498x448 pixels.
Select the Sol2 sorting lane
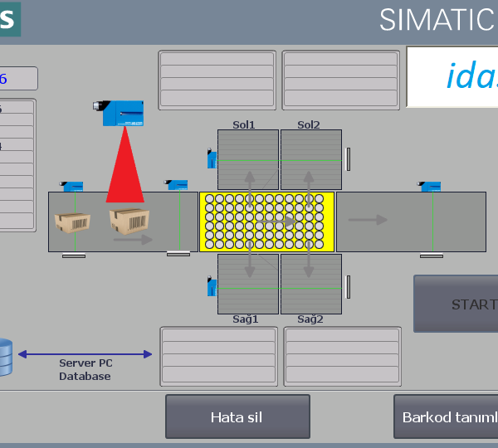pos(310,159)
